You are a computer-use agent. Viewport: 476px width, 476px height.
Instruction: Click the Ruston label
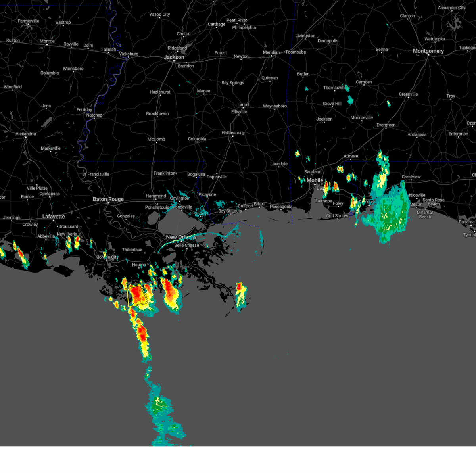13,40
